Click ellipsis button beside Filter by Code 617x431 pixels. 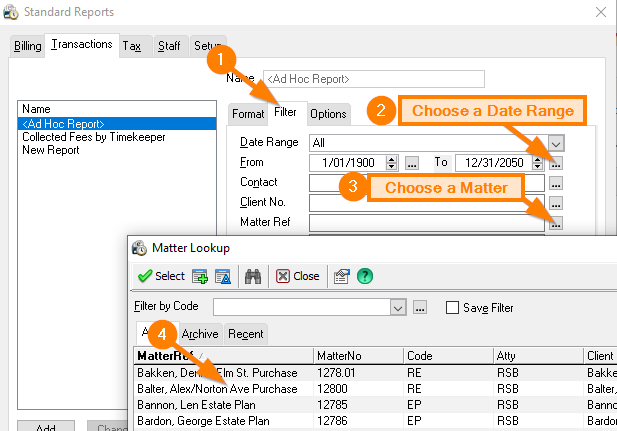(420, 307)
